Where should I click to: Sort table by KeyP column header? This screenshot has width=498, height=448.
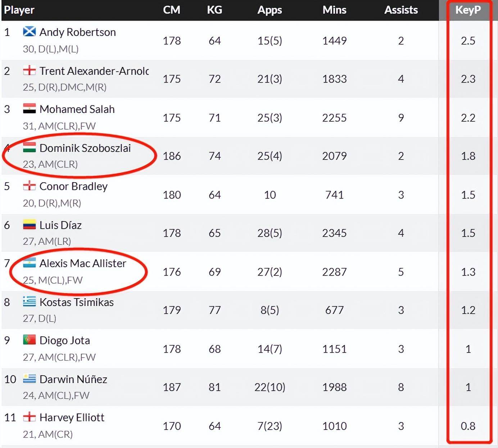point(468,10)
